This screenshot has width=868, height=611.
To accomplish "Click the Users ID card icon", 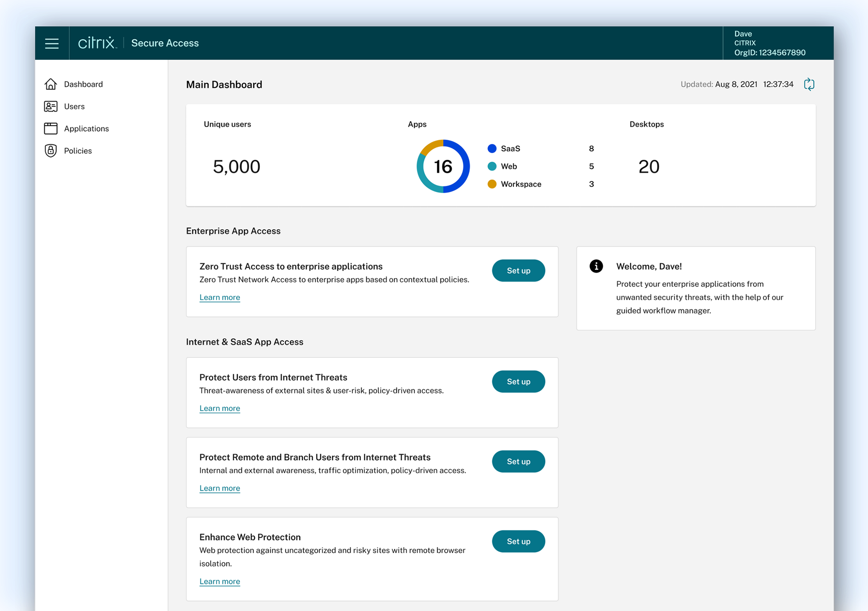I will click(51, 106).
